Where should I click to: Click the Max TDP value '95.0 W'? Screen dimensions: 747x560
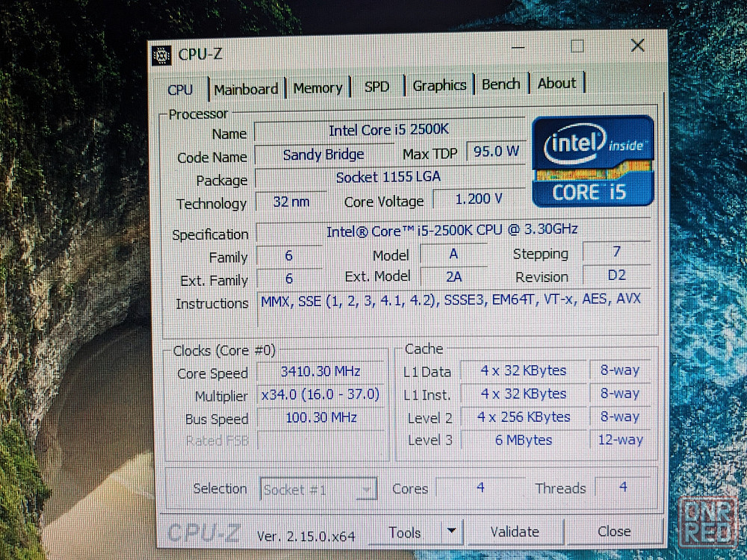point(496,152)
